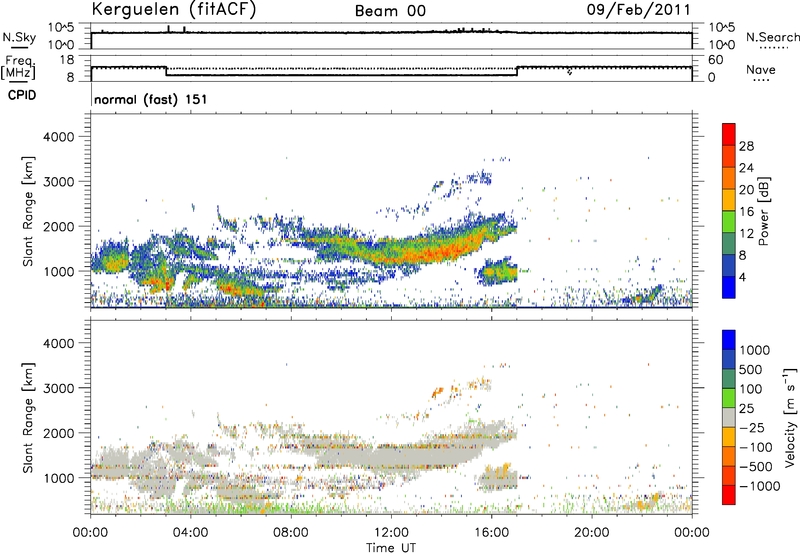Click the "500" label on Velocity colorbar
The width and height of the screenshot is (800, 554).
coord(751,370)
